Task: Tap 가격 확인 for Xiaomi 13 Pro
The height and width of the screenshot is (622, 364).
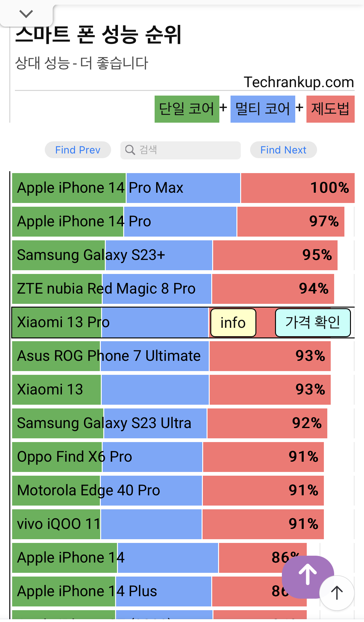Action: click(313, 323)
